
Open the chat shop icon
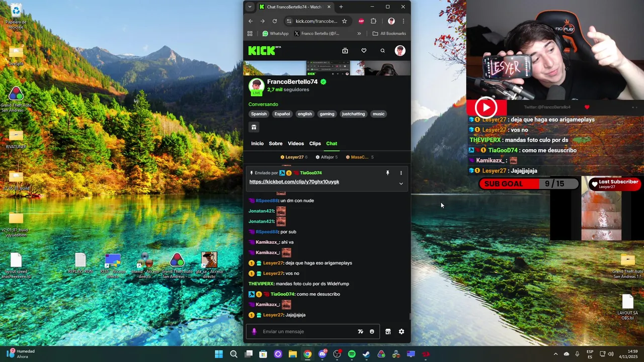pos(388,331)
